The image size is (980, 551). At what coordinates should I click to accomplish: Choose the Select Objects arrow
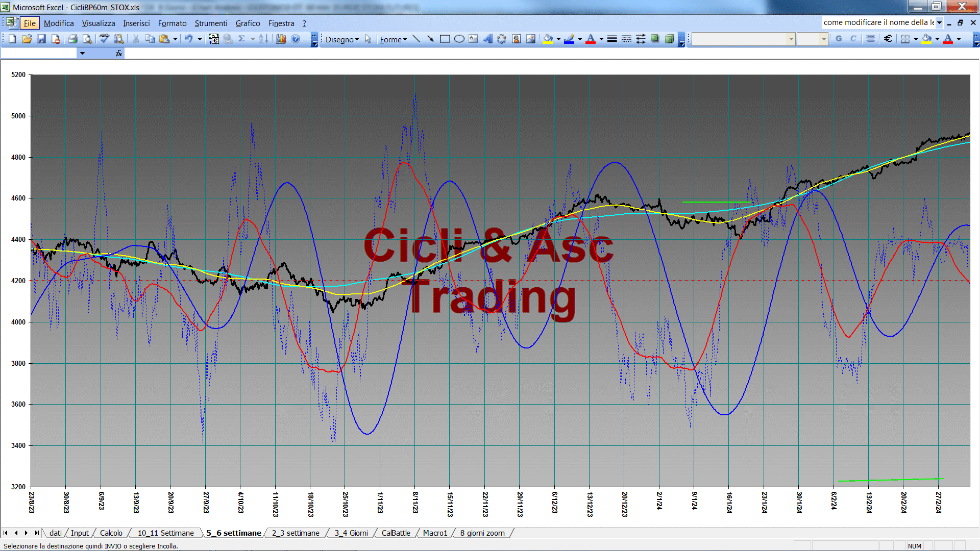[x=368, y=39]
